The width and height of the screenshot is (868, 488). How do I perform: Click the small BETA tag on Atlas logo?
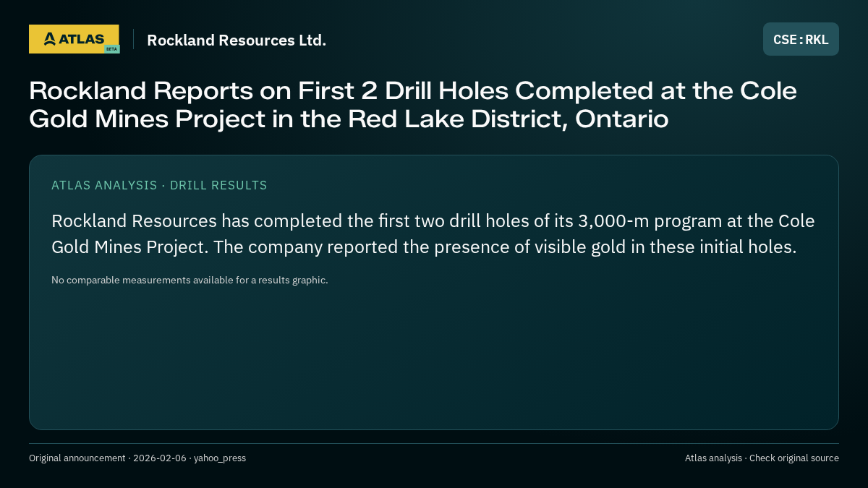tap(111, 49)
